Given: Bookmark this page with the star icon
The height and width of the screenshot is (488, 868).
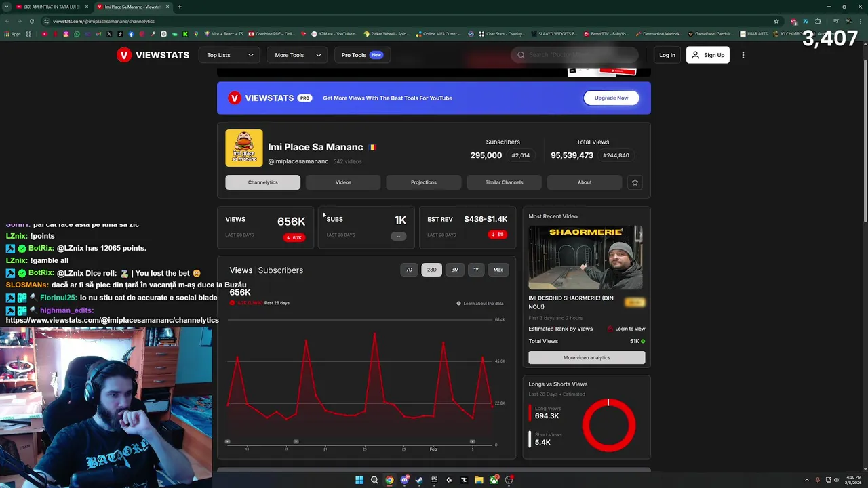Looking at the screenshot, I should 776,21.
